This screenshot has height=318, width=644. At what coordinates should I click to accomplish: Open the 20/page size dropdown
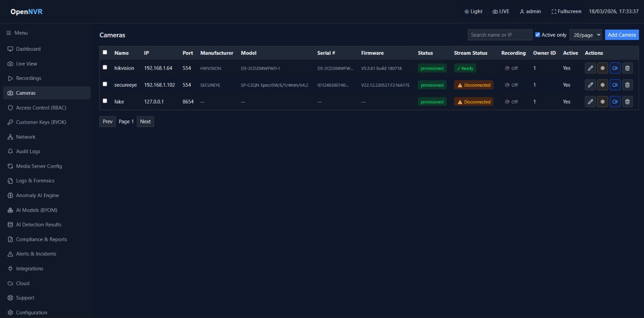(586, 35)
